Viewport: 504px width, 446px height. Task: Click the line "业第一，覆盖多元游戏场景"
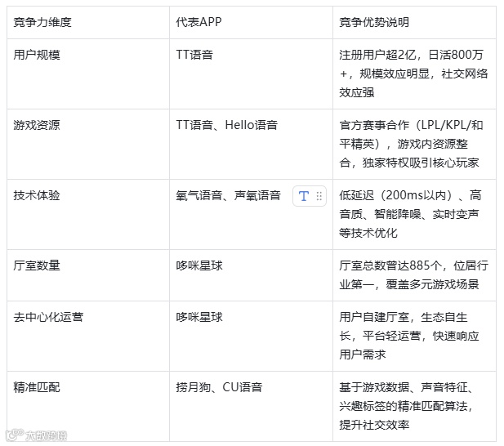409,284
